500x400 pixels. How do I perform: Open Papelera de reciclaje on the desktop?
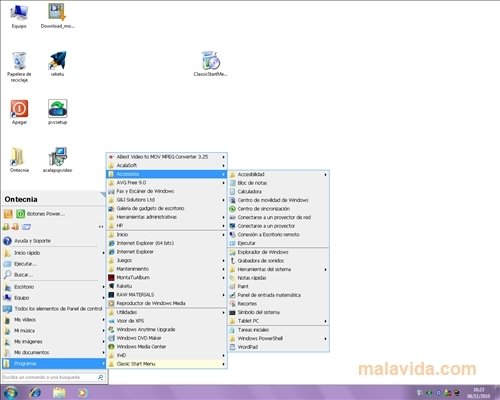point(19,67)
